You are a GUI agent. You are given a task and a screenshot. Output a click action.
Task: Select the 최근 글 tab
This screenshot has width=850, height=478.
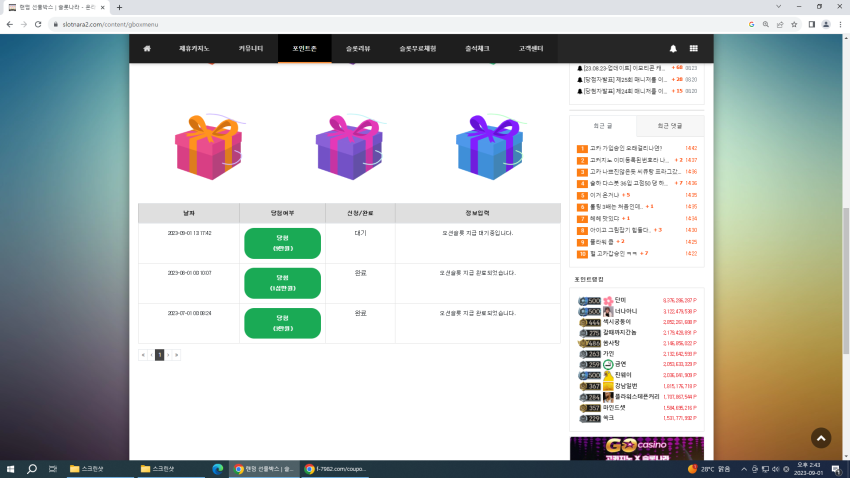click(x=603, y=126)
